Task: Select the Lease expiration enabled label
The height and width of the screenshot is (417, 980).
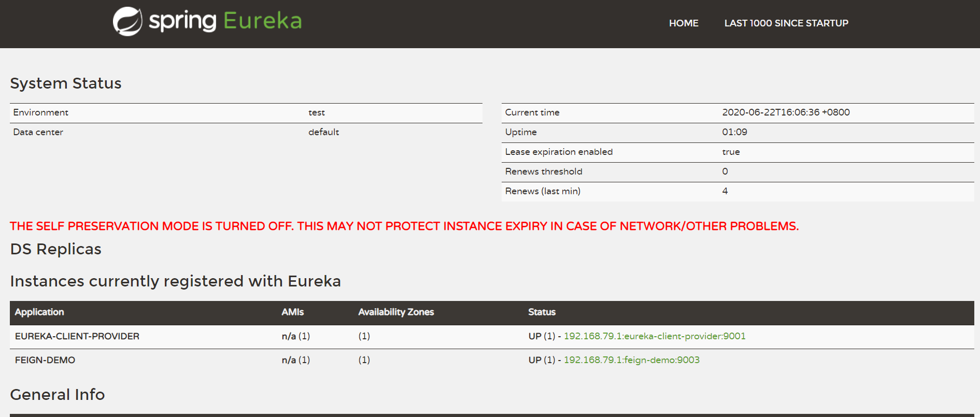Action: click(559, 152)
